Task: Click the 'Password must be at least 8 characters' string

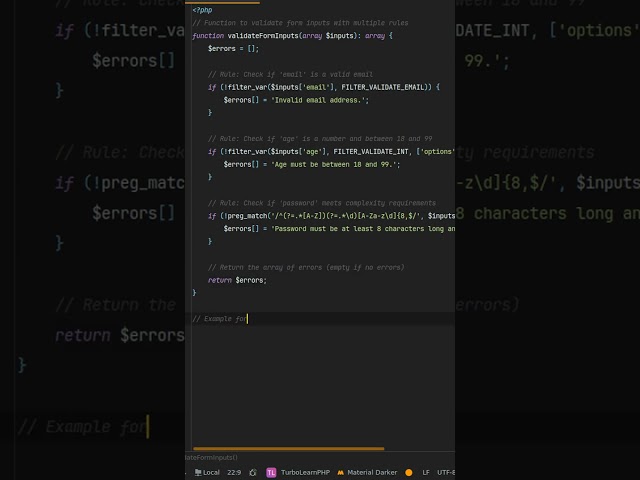Action: 363,229
